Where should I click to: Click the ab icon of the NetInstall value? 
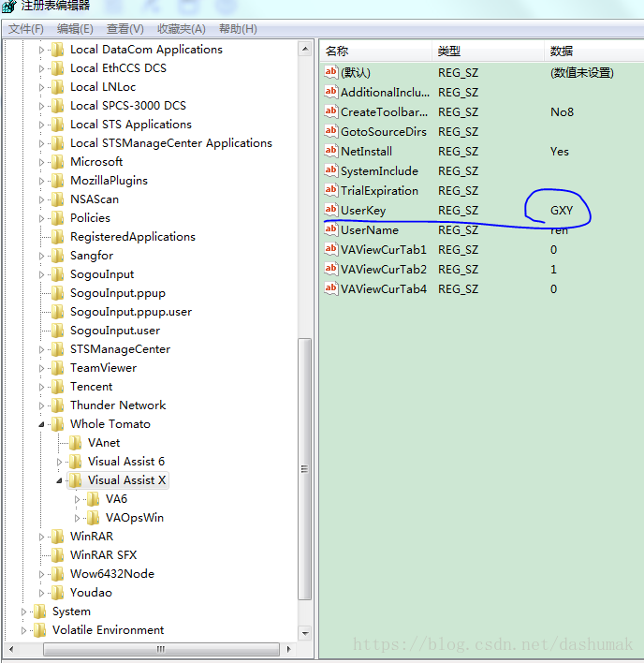pyautogui.click(x=331, y=151)
